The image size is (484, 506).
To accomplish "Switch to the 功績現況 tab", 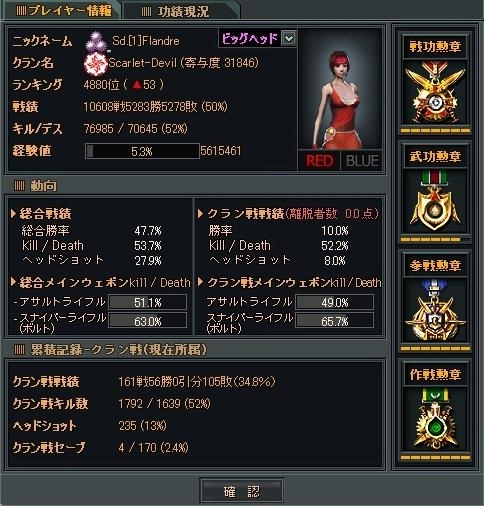I will (182, 11).
